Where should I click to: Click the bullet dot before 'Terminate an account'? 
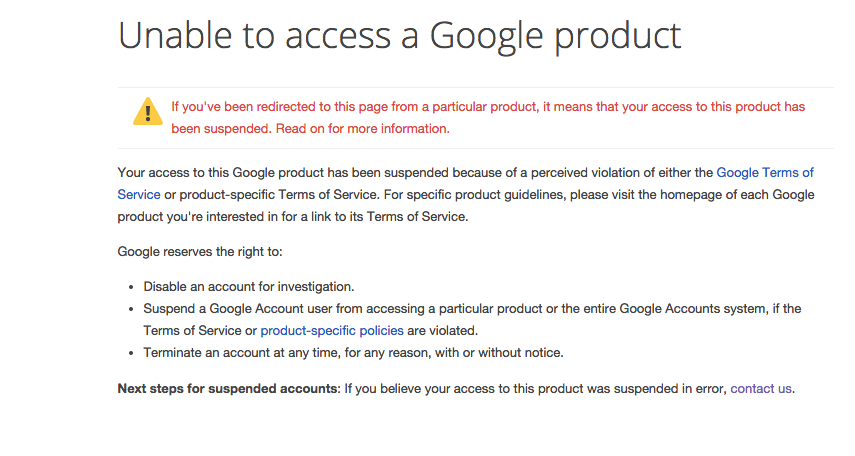131,353
